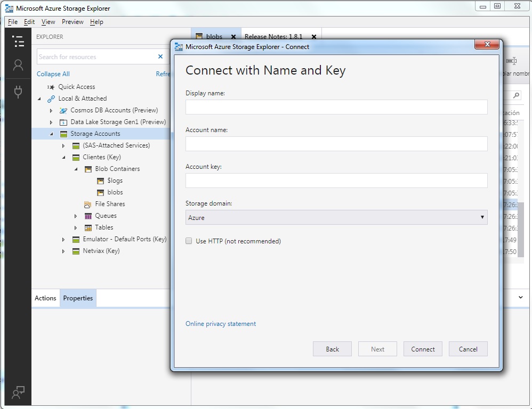This screenshot has width=532, height=409.
Task: Open the Account Management person icon
Action: pyautogui.click(x=18, y=65)
